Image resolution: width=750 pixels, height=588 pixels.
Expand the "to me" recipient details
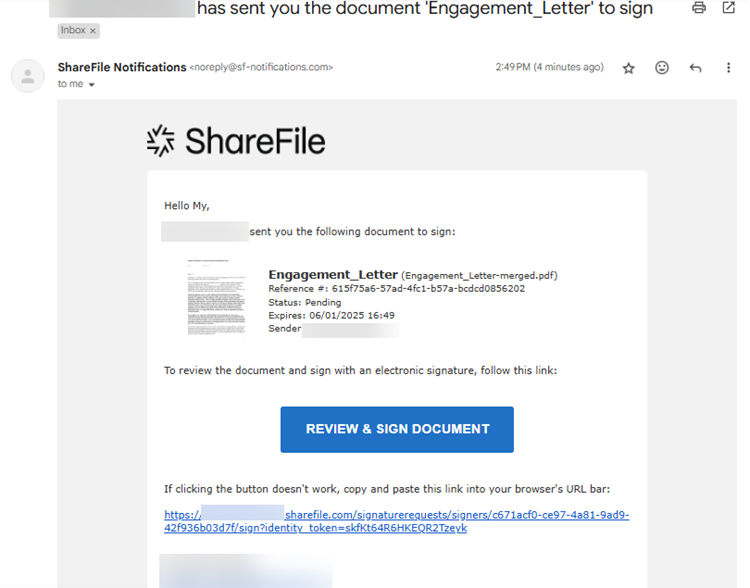click(x=91, y=85)
